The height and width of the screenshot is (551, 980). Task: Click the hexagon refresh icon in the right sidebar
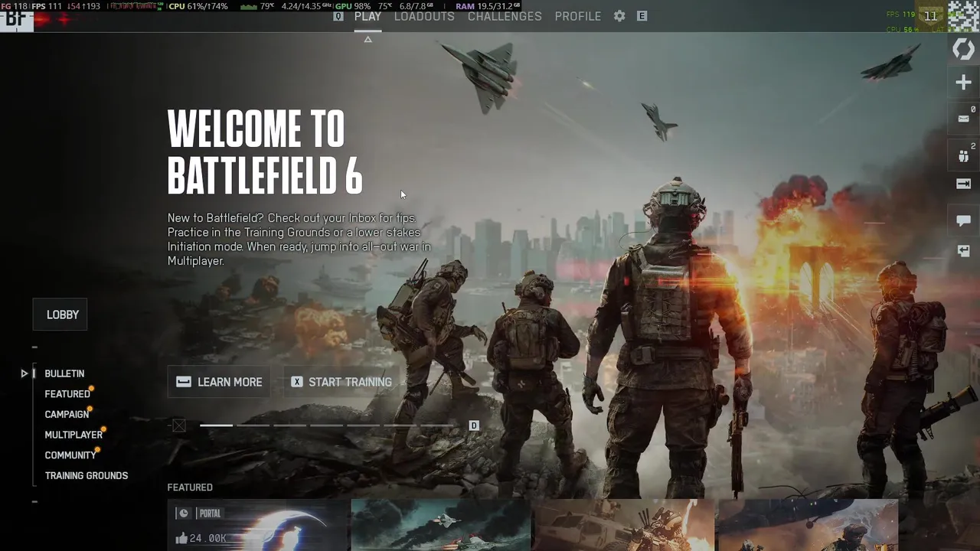(963, 49)
